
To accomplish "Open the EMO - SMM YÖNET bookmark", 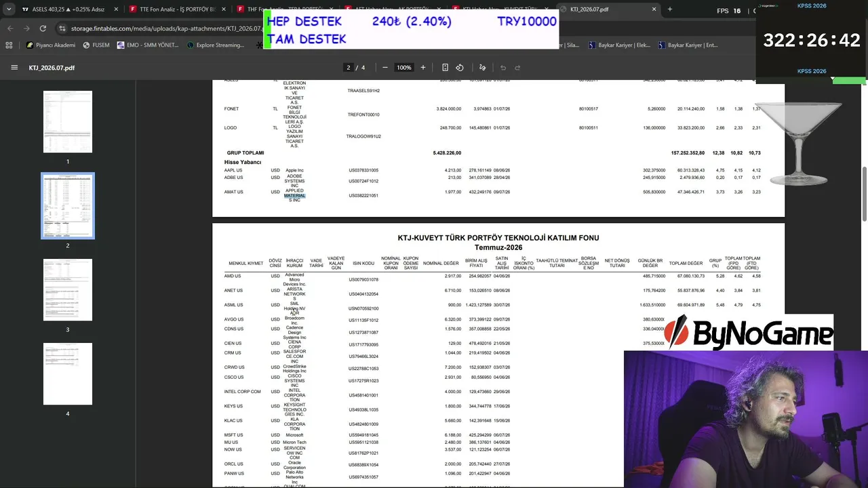I will pos(147,45).
